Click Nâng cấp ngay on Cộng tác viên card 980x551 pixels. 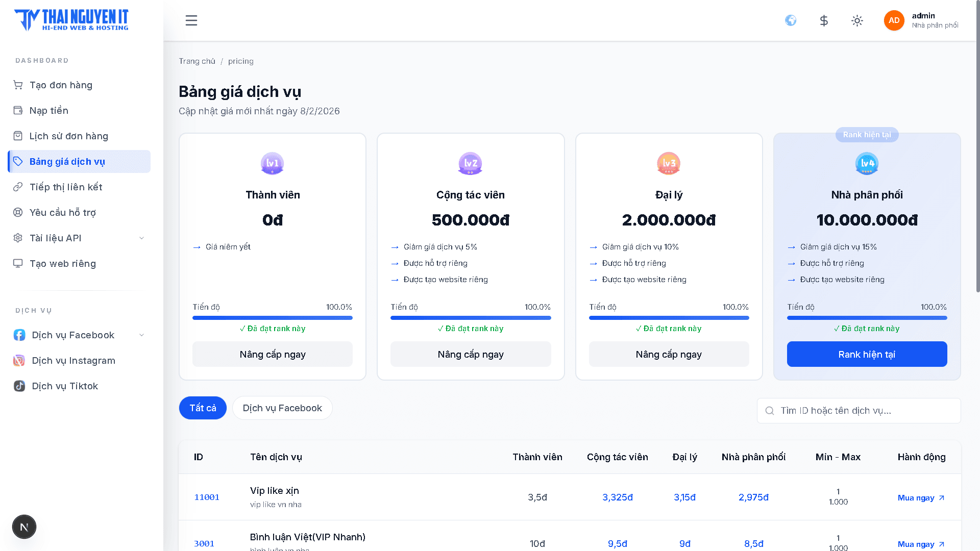point(471,354)
